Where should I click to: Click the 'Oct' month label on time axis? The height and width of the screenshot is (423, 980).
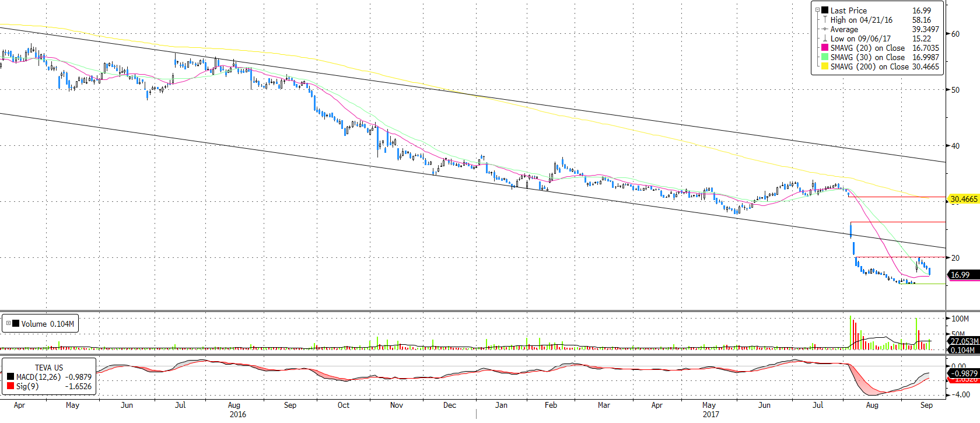pos(344,405)
